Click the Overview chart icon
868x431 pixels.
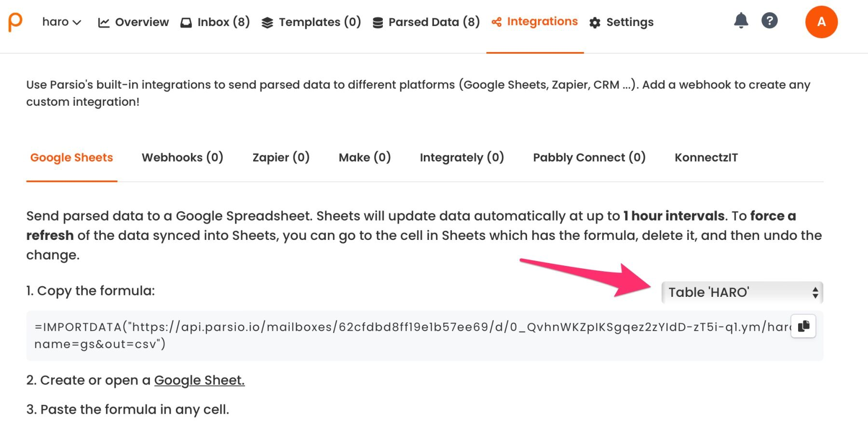(x=104, y=23)
